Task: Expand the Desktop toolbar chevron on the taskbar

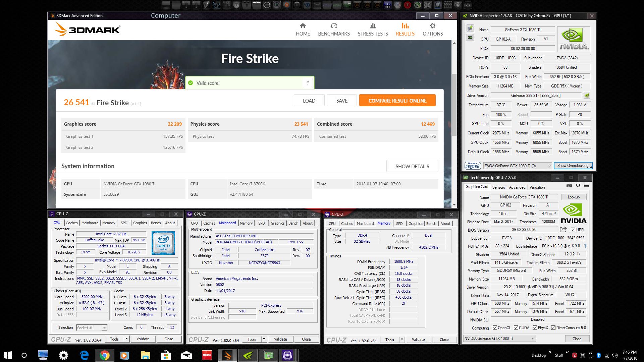Action: (550, 352)
